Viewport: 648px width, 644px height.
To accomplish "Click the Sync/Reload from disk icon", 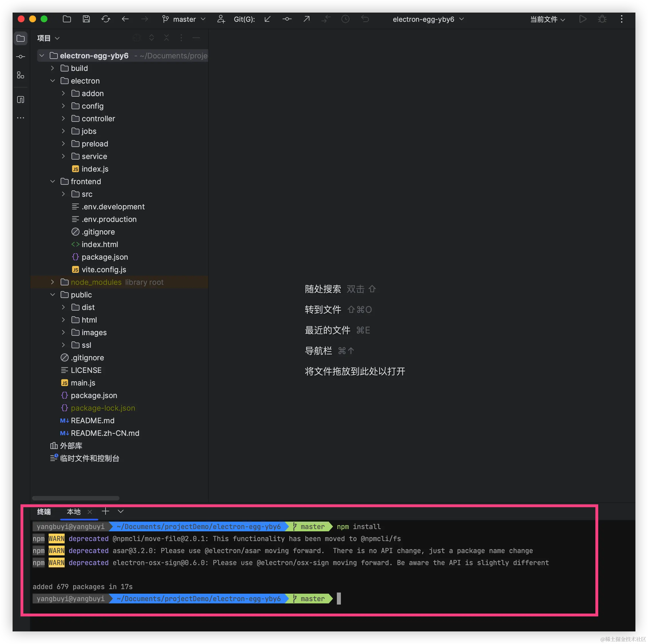I will coord(106,19).
